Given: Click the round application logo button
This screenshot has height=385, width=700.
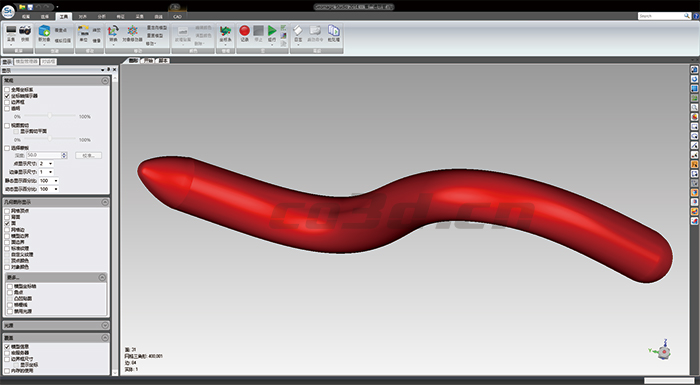Looking at the screenshot, I should tap(8, 11).
